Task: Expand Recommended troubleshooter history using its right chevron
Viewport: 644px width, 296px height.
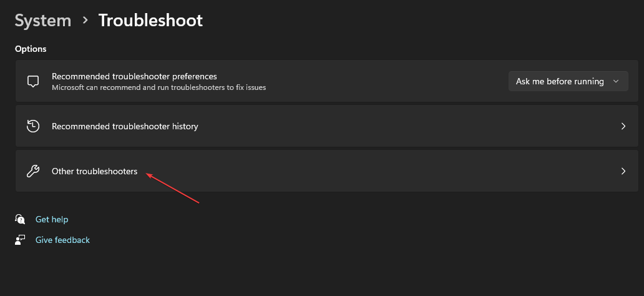Action: pyautogui.click(x=623, y=126)
